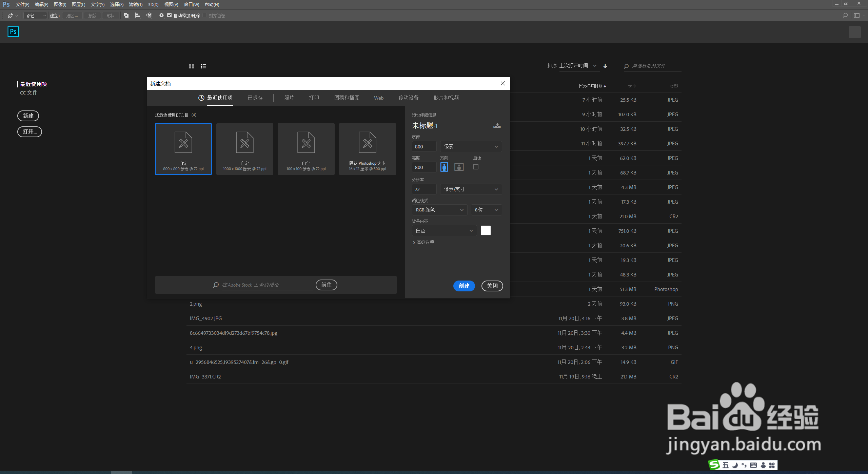The width and height of the screenshot is (868, 474).
Task: Uncheck 自动添加/删除 checkbox
Action: (169, 15)
